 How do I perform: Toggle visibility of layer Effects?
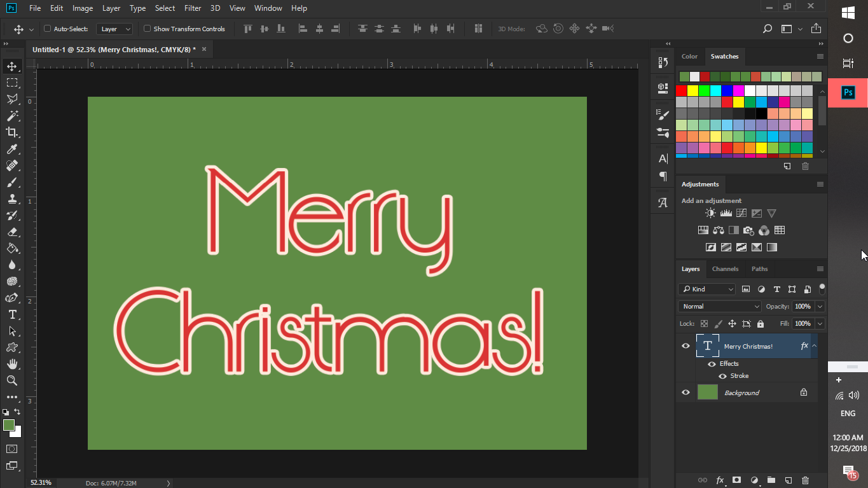[x=712, y=364]
